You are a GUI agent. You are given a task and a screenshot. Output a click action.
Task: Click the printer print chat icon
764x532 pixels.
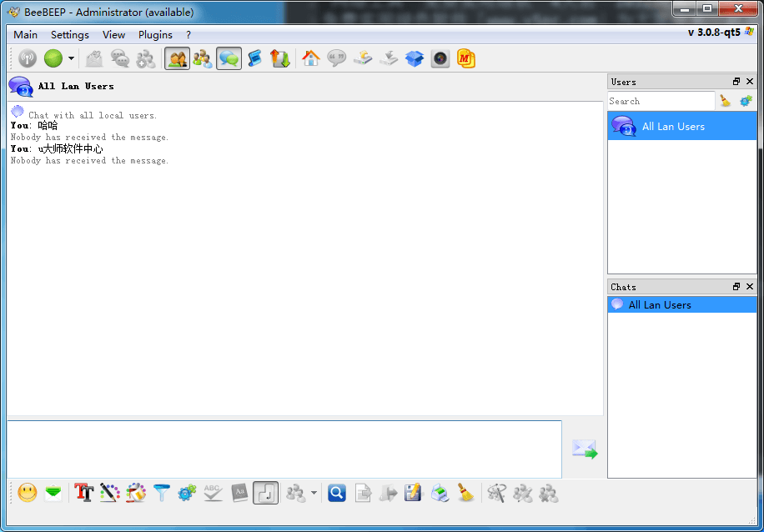pyautogui.click(x=440, y=493)
